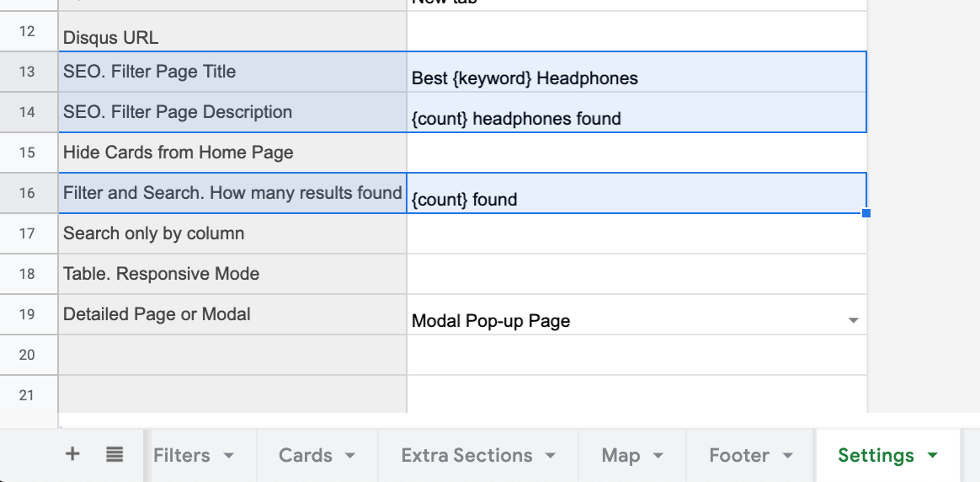This screenshot has width=980, height=482.
Task: Open the Extra Sections tab arrow
Action: click(x=551, y=456)
